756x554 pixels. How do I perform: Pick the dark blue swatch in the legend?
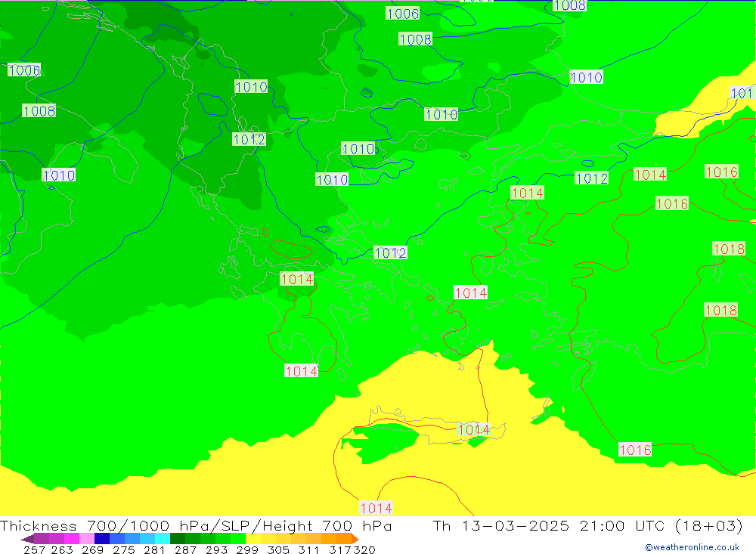[102, 539]
